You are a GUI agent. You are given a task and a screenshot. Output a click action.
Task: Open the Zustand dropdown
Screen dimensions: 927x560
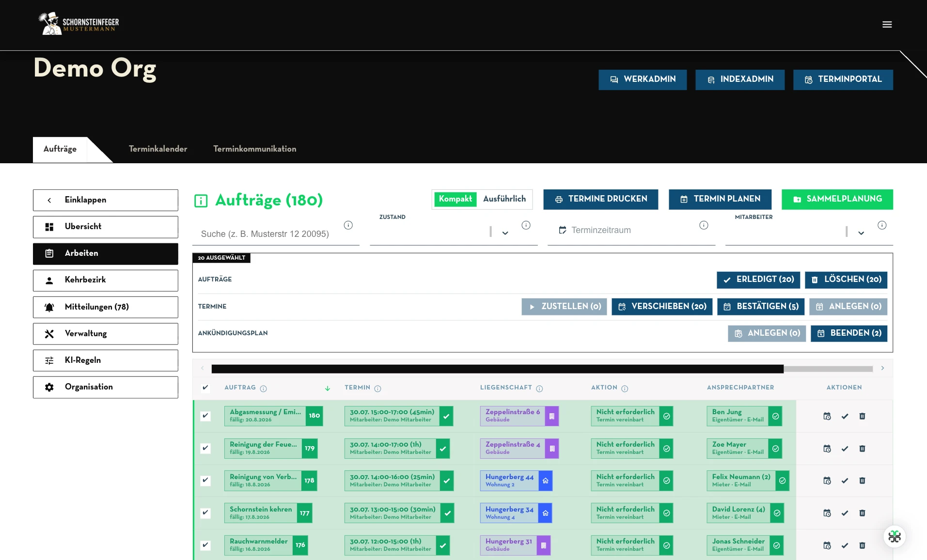click(x=505, y=233)
